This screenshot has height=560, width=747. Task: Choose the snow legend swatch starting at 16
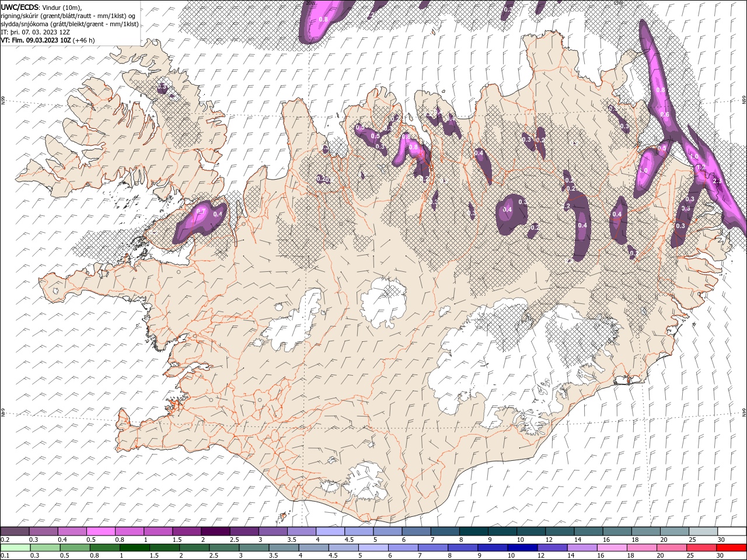(x=616, y=531)
